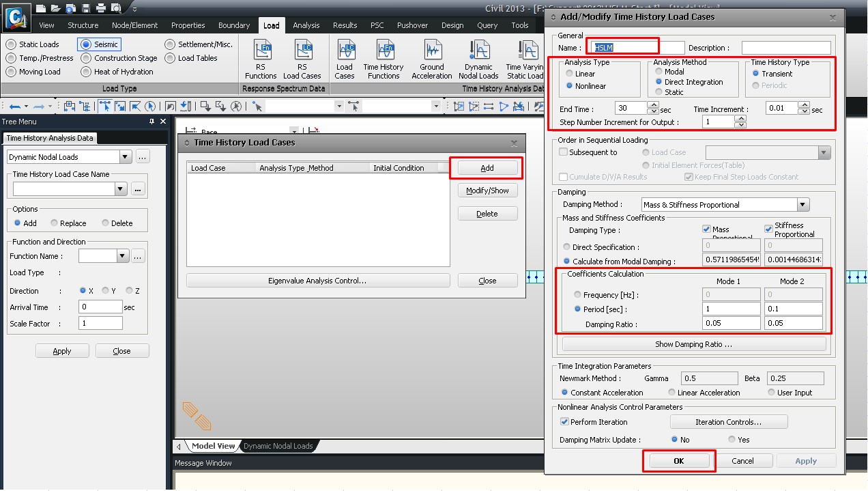This screenshot has width=868, height=491.
Task: Switch to the Analysis ribbon tab
Action: tap(306, 25)
